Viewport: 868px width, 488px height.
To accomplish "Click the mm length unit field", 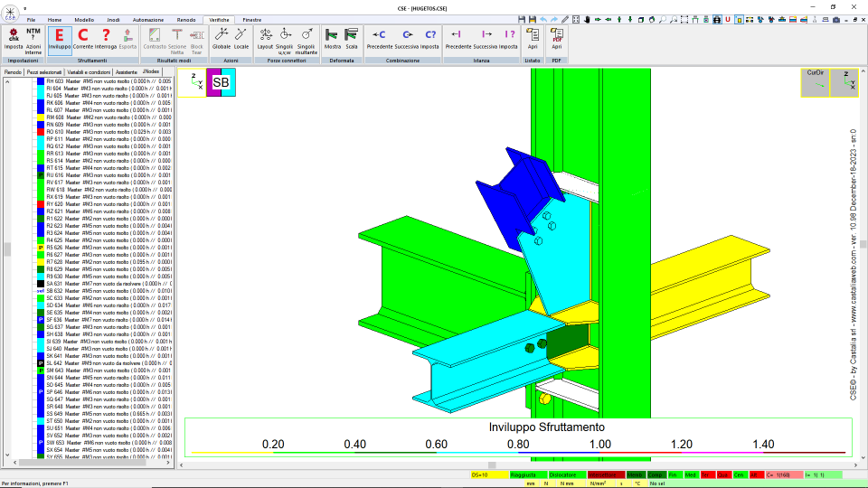I will coord(531,483).
